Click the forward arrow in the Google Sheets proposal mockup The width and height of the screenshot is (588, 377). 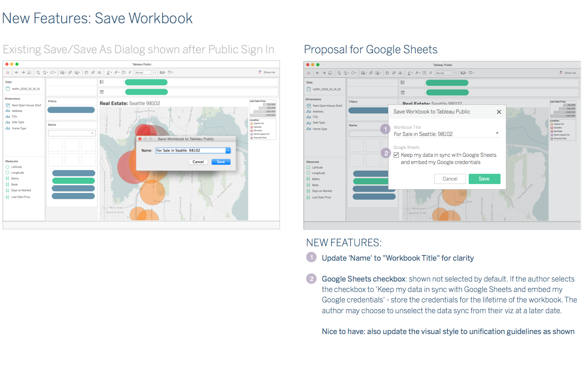pos(324,73)
